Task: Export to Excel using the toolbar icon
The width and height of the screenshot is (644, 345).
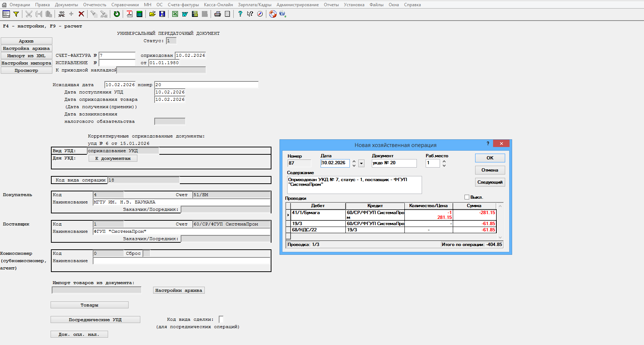Action: (x=175, y=14)
